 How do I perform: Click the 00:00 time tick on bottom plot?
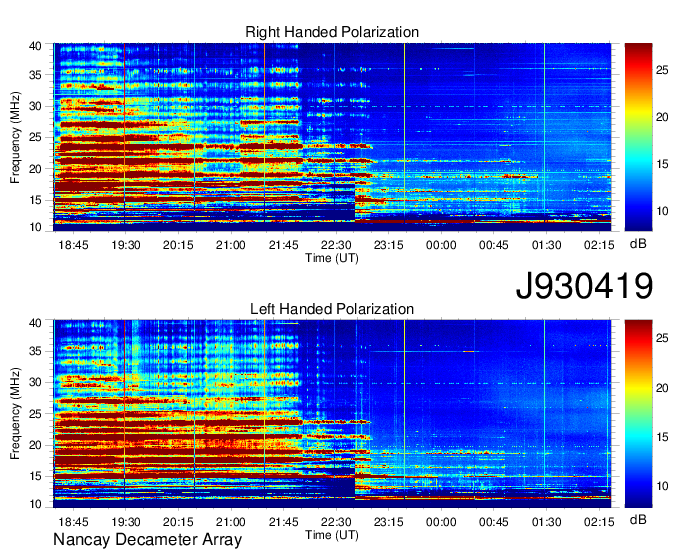pyautogui.click(x=441, y=522)
